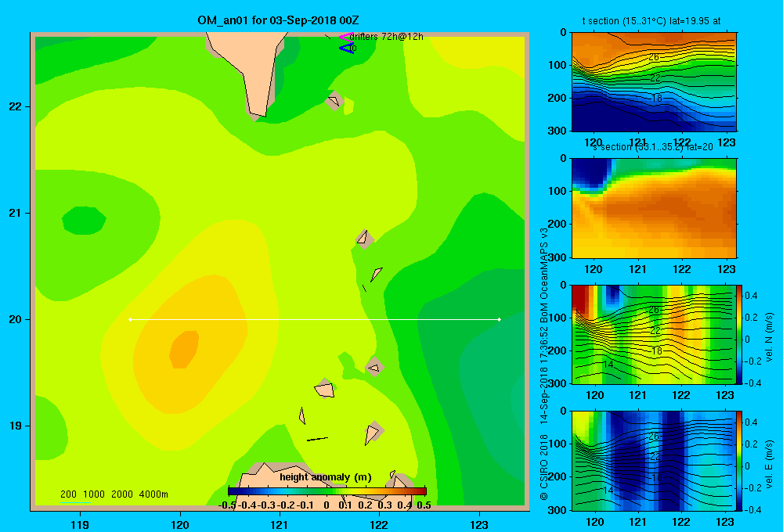Click the '-0.5' tick of the height anomaly scale
The height and width of the screenshot is (532, 783).
(227, 505)
